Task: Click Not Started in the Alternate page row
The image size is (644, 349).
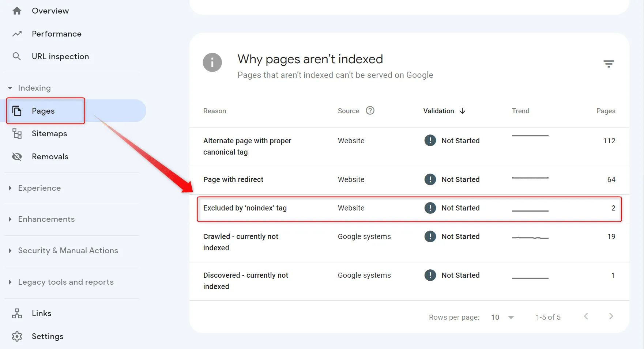Action: pyautogui.click(x=460, y=141)
